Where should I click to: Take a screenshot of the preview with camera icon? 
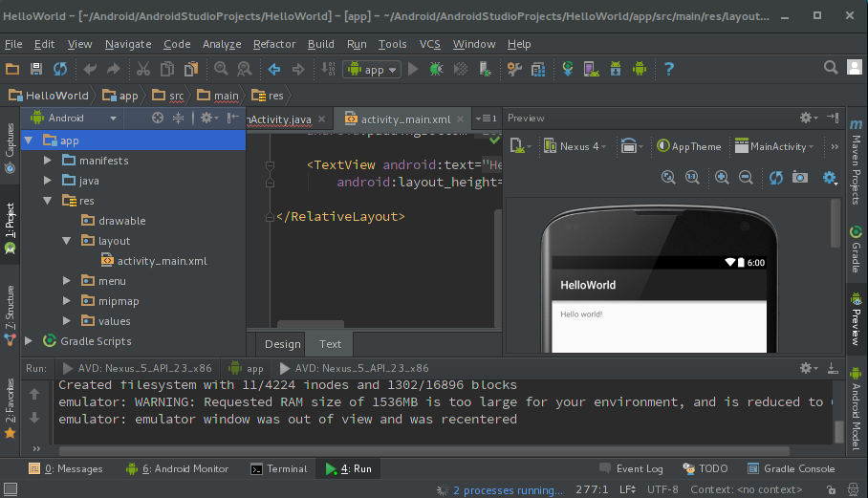[800, 177]
